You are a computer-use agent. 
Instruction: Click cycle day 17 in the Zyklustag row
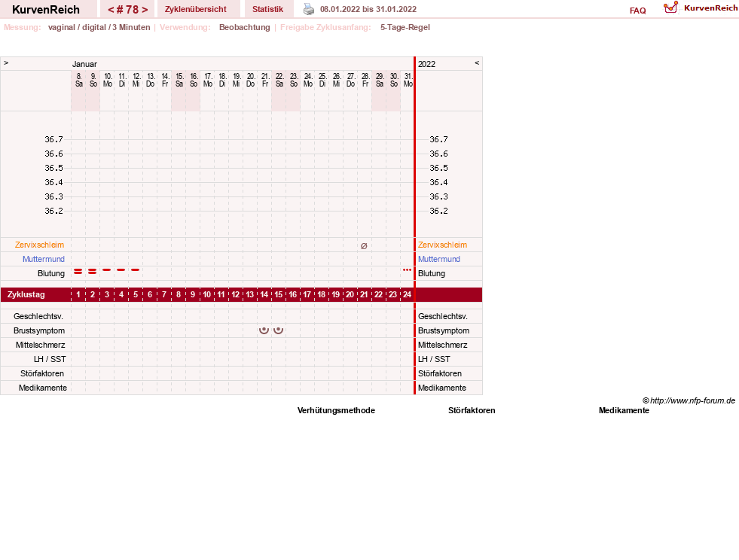[307, 295]
